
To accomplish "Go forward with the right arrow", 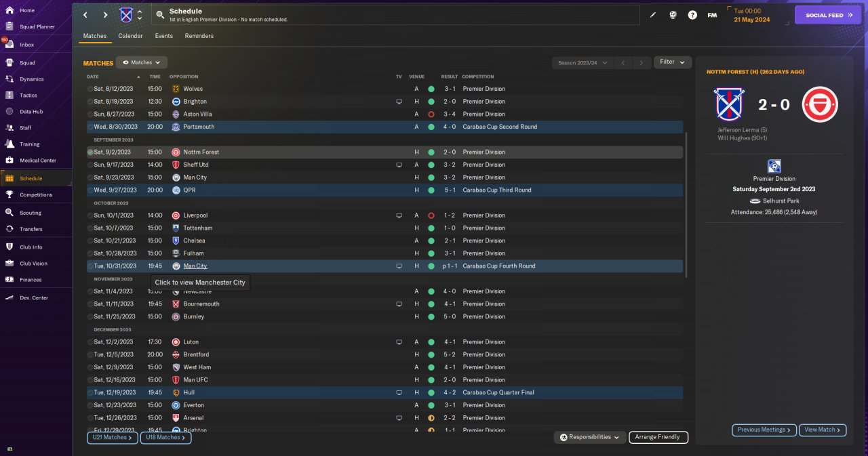I will pyautogui.click(x=105, y=15).
